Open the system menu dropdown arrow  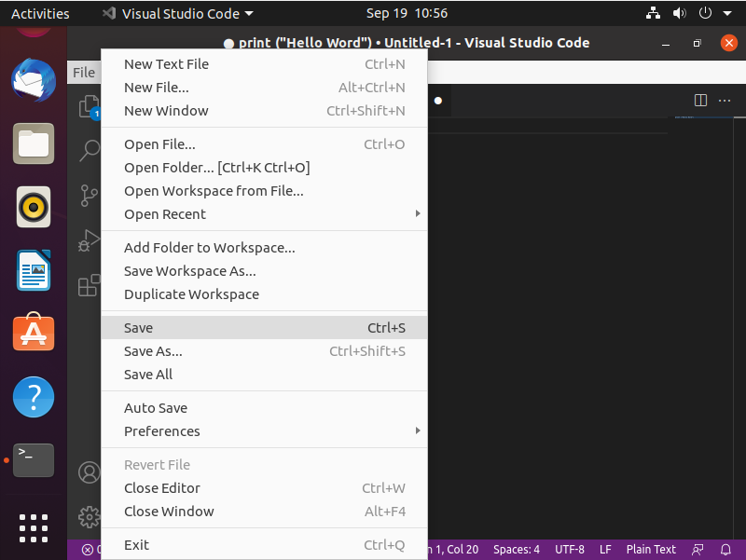coord(727,13)
